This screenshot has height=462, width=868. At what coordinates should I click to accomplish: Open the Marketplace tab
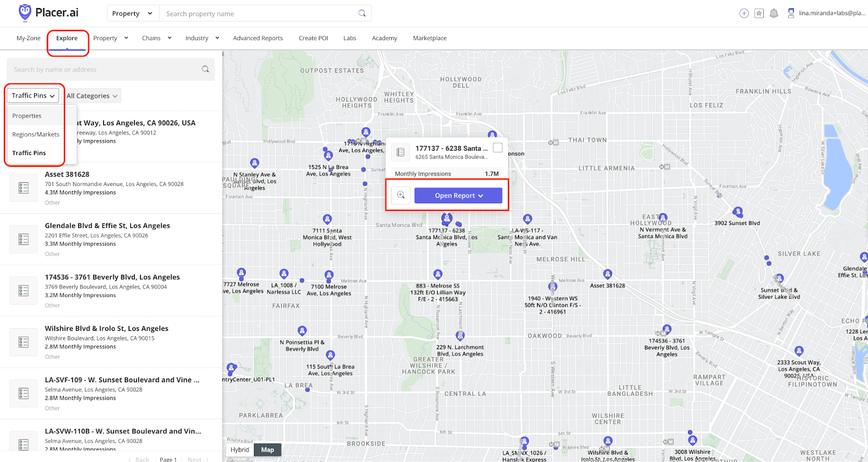[x=430, y=38]
